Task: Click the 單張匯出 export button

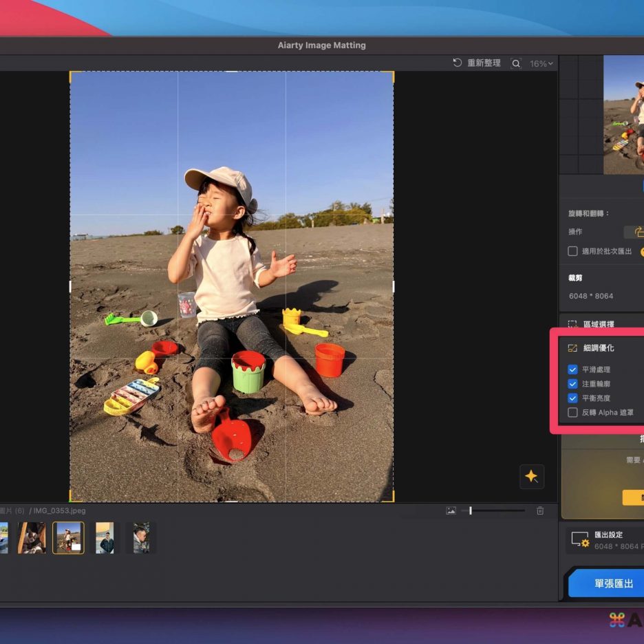Action: coord(609,583)
